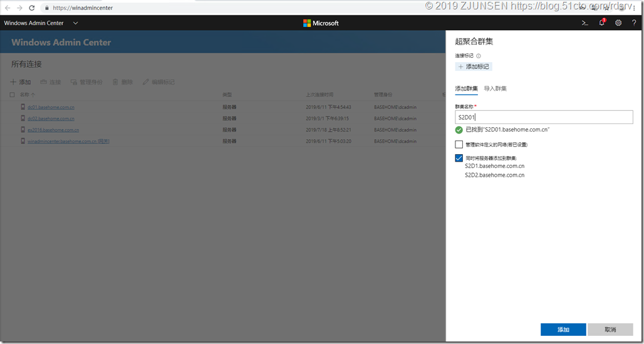Click the 连接 toolbar button
The height and width of the screenshot is (344, 644).
point(51,82)
